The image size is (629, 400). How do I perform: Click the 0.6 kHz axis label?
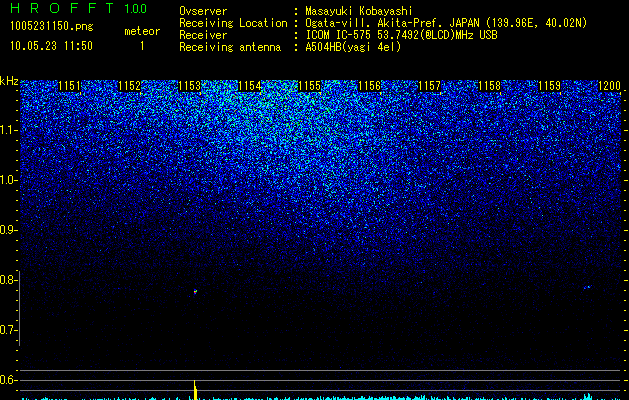pos(8,380)
